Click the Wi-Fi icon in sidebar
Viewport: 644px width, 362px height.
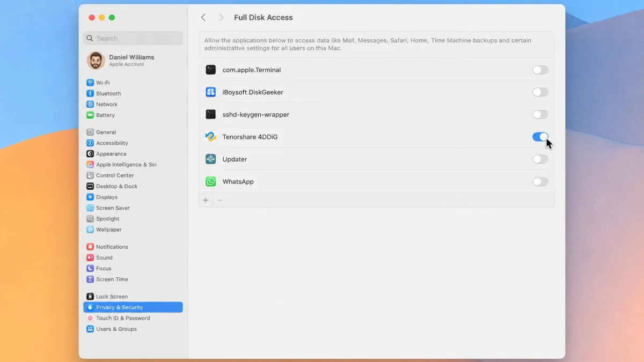[90, 83]
